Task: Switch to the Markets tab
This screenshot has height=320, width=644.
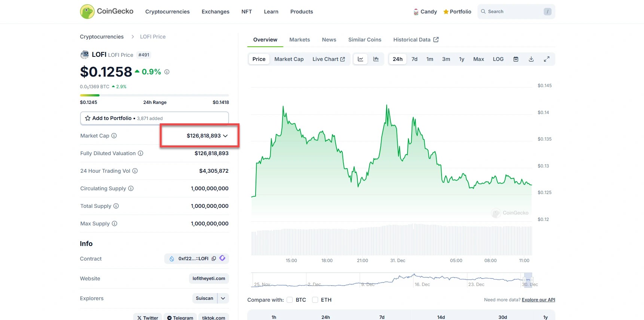Action: (x=299, y=40)
